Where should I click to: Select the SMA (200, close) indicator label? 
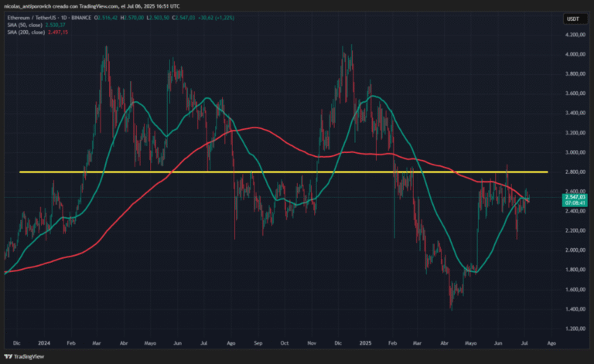pyautogui.click(x=26, y=32)
